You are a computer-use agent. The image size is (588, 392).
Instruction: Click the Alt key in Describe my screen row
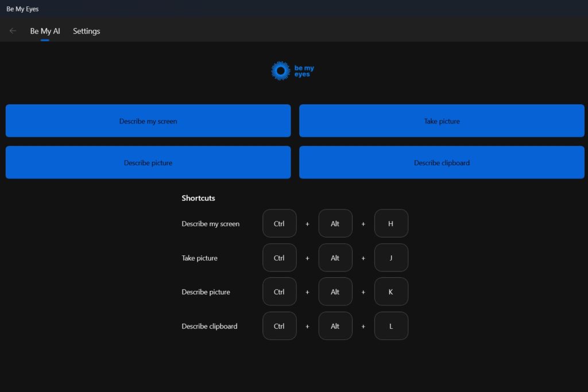335,223
